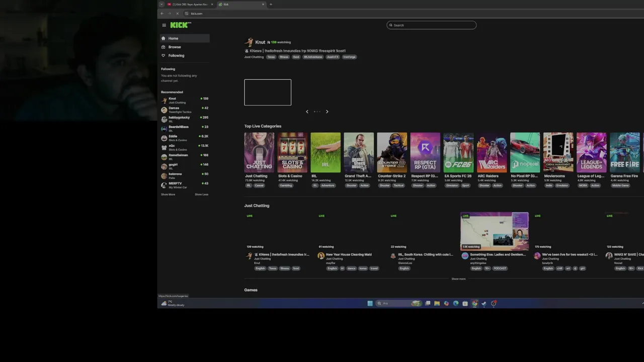Click the search box
The height and width of the screenshot is (362, 644).
click(x=431, y=25)
